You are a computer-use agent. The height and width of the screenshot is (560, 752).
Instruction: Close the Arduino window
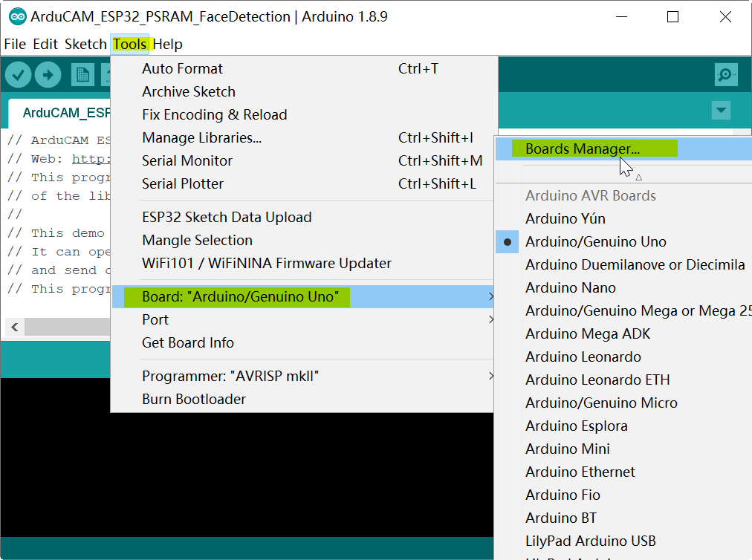725,17
